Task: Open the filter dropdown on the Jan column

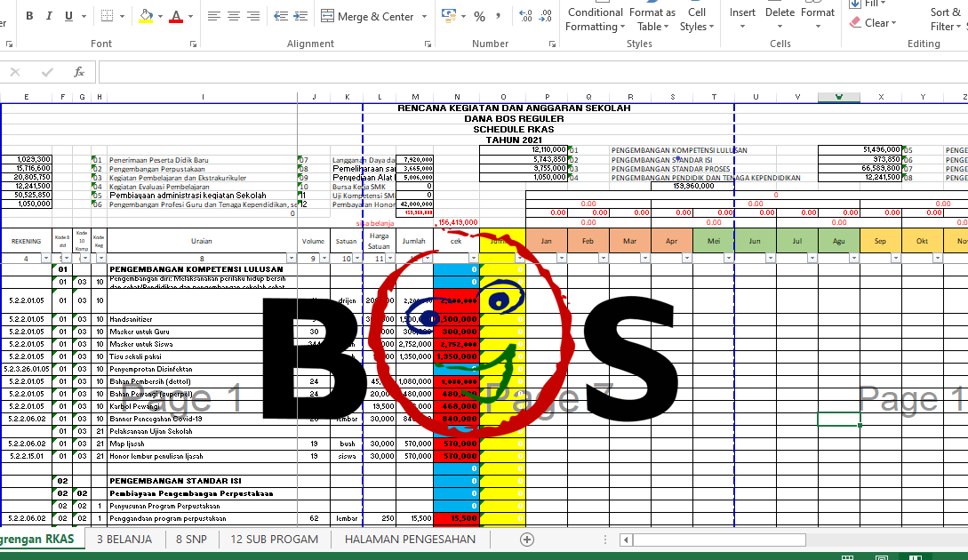Action: pyautogui.click(x=561, y=258)
